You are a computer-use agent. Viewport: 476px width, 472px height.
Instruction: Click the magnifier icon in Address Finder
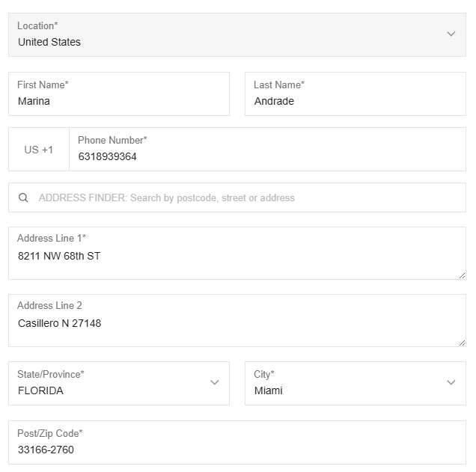point(24,198)
